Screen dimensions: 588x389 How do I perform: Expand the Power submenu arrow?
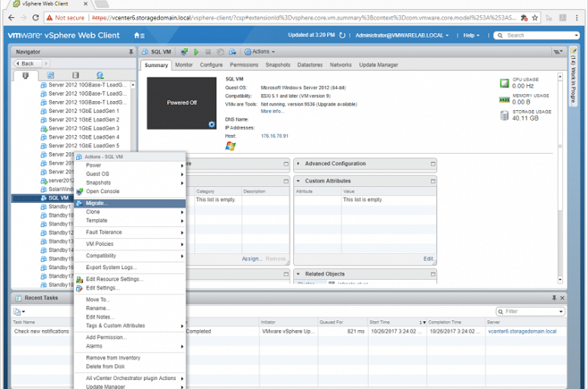(x=182, y=165)
